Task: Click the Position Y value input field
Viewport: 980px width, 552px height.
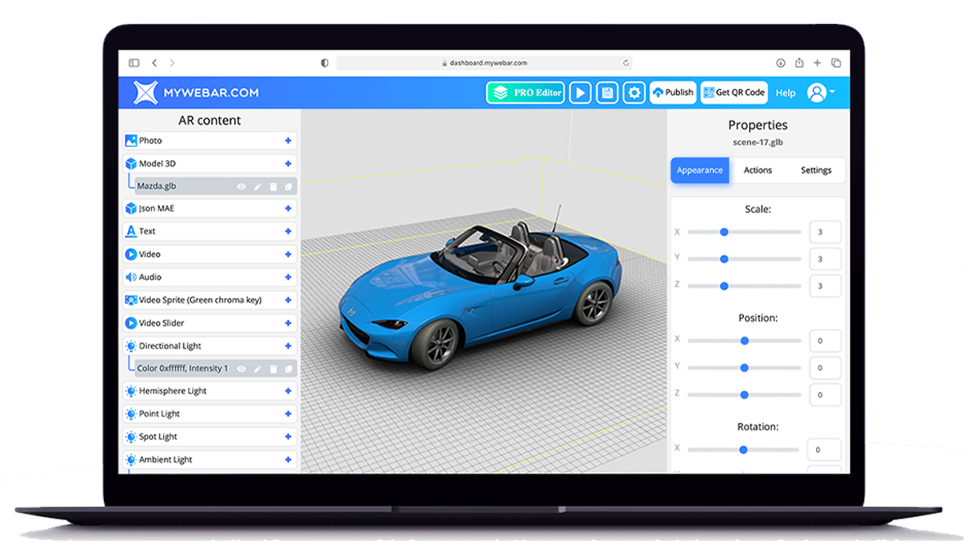Action: coord(824,368)
